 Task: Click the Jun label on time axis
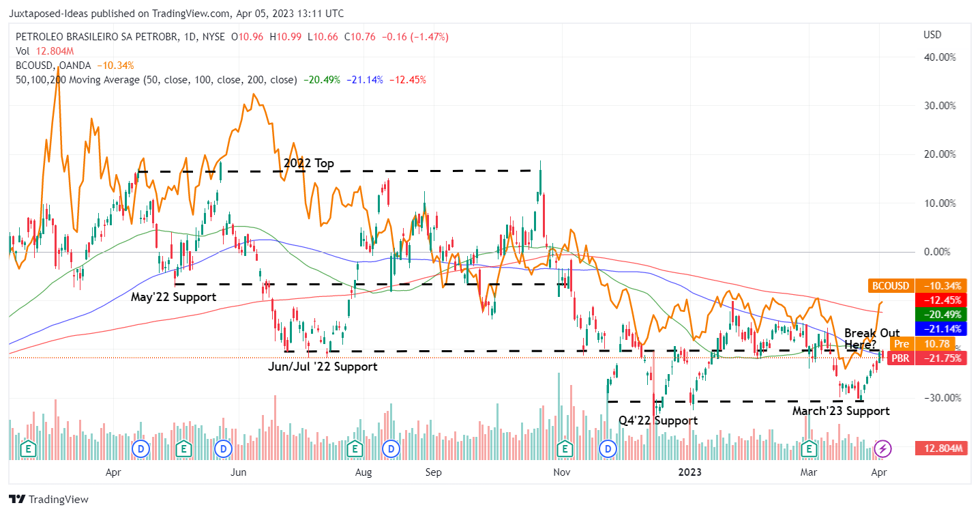coord(238,472)
